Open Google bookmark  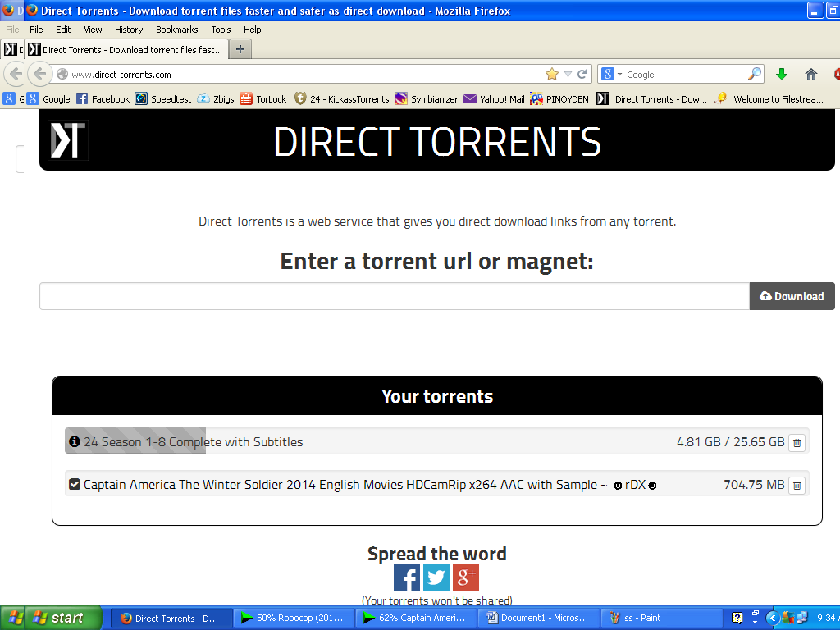[48, 98]
